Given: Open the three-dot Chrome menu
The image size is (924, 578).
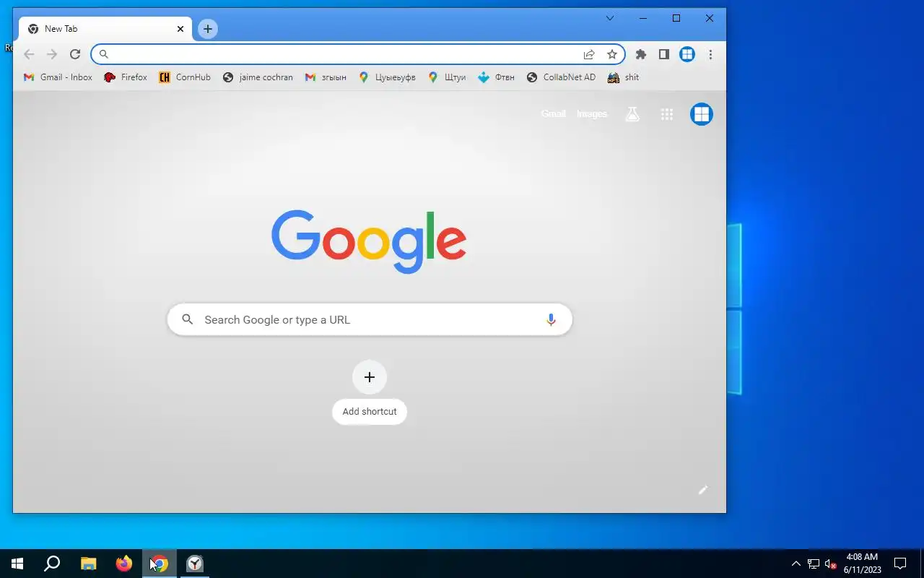Looking at the screenshot, I should (710, 54).
